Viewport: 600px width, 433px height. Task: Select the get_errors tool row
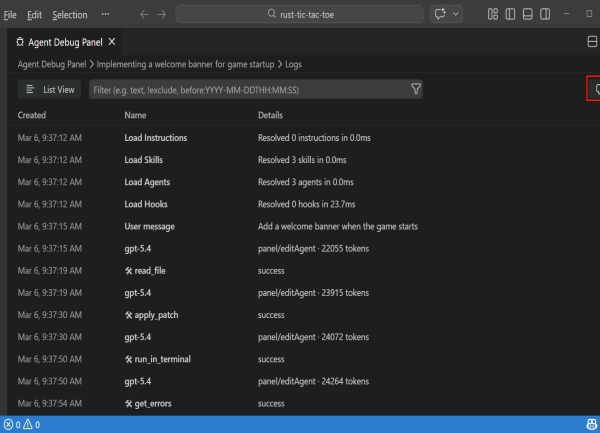pyautogui.click(x=303, y=404)
